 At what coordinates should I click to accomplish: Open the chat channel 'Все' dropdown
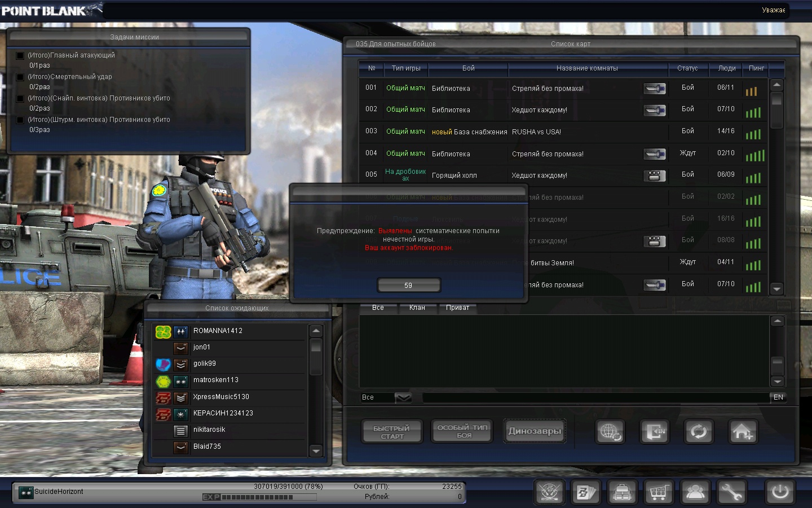[x=403, y=397]
